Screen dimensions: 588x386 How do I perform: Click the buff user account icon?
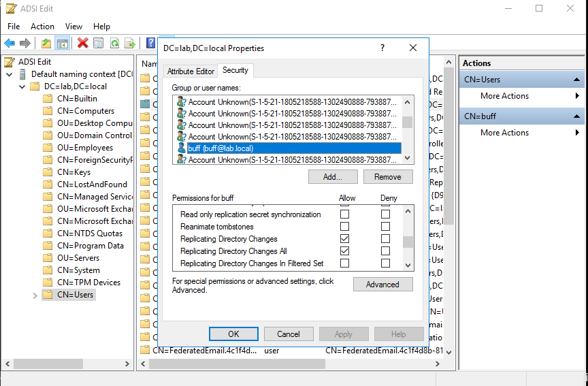(x=182, y=148)
